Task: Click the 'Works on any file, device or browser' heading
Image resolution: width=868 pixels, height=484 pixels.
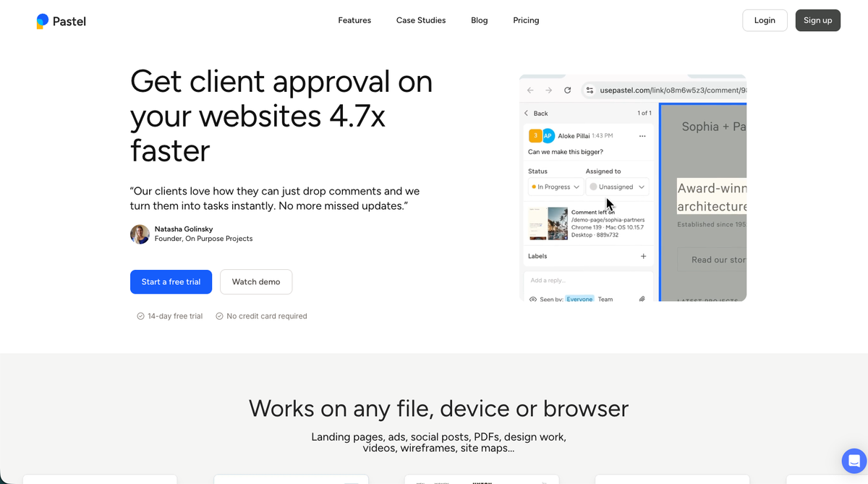Action: point(438,409)
